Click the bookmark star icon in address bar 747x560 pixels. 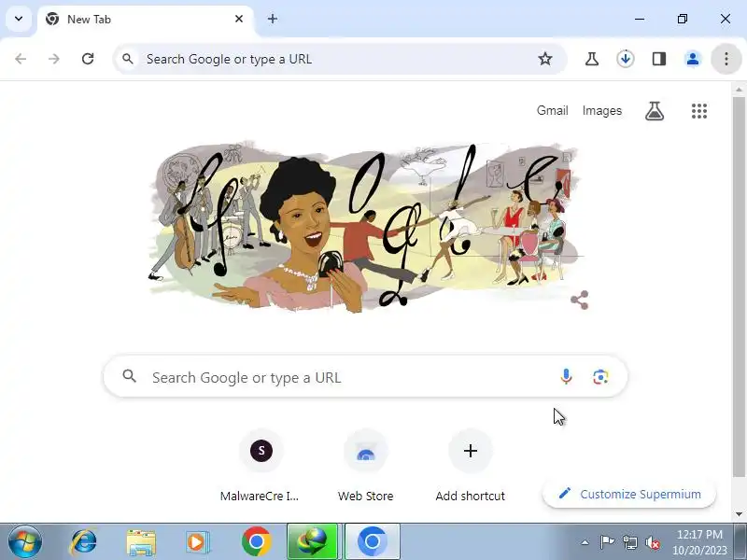(x=545, y=59)
